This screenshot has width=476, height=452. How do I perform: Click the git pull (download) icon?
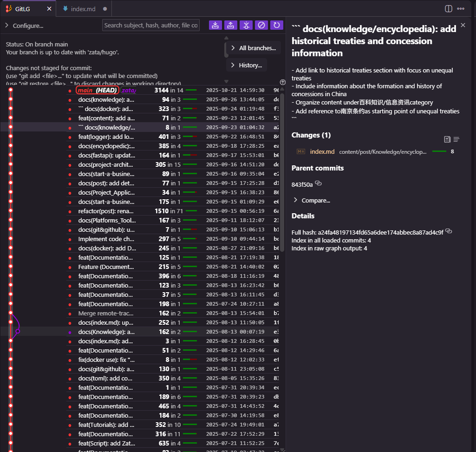click(x=215, y=25)
